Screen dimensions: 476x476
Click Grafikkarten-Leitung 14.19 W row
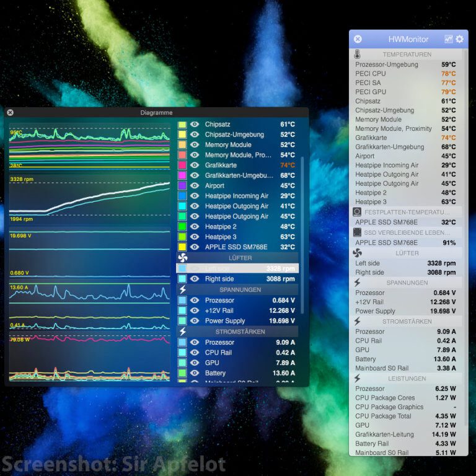click(405, 434)
